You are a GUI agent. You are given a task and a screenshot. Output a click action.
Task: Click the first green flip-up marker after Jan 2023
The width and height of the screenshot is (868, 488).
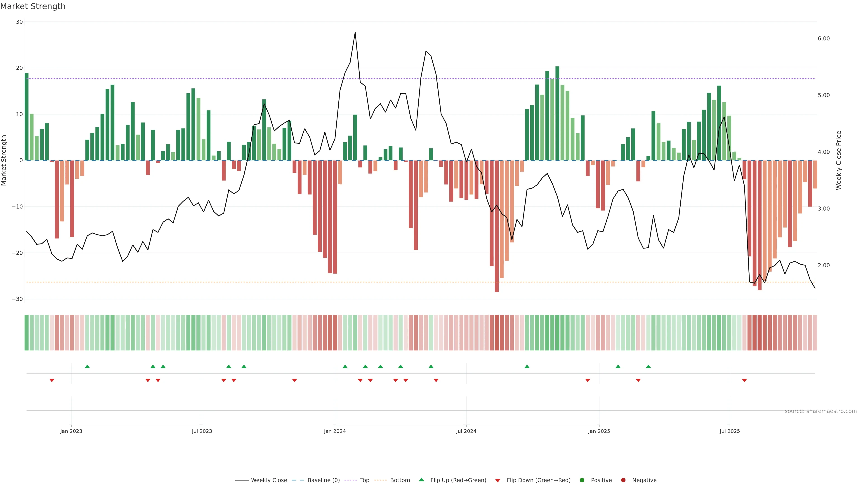point(87,366)
